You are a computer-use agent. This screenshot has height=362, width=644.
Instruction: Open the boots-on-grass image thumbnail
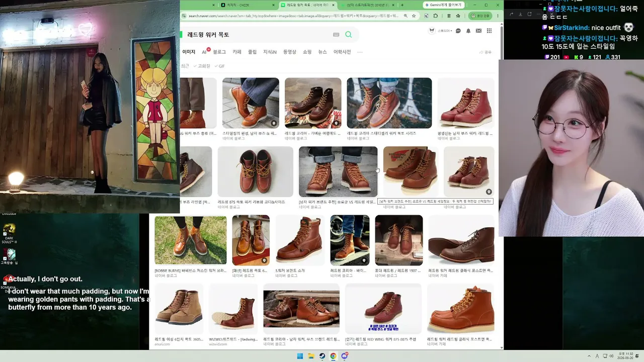point(190,240)
